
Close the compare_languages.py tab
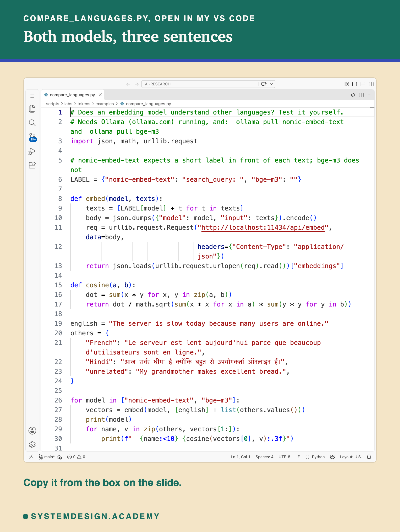pos(100,95)
